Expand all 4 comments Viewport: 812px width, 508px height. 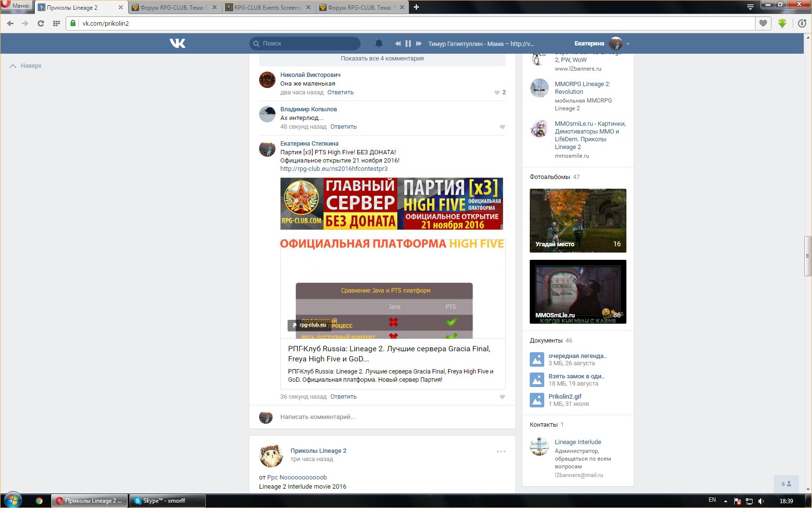[382, 59]
